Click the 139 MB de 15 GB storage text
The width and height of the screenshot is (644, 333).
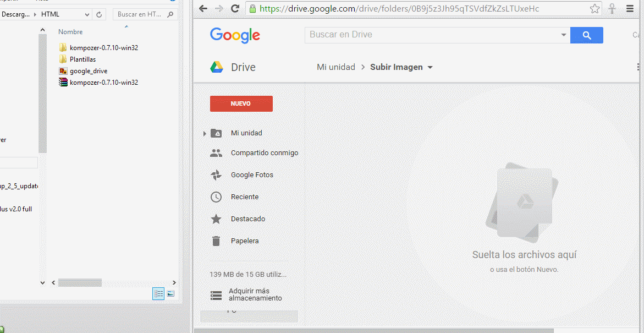click(x=248, y=274)
